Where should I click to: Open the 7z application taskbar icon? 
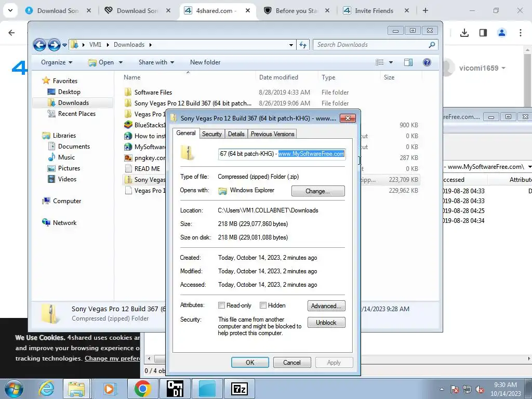click(x=240, y=389)
